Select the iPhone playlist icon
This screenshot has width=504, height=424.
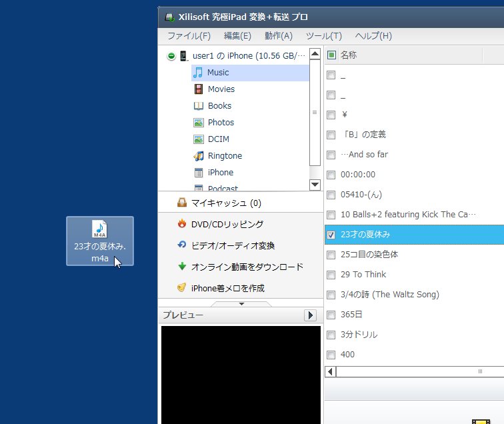(199, 173)
